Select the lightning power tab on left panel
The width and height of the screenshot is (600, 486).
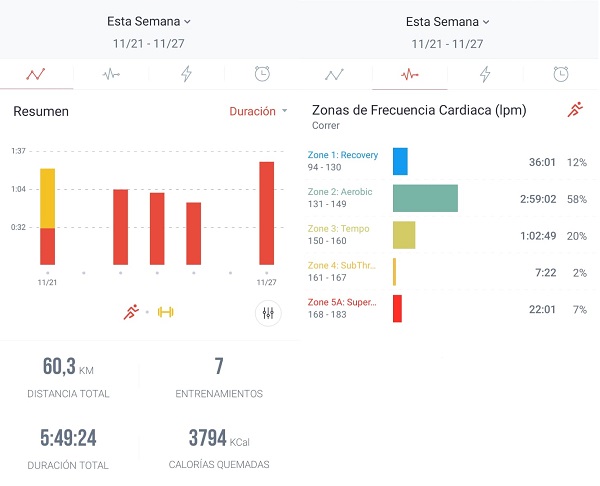[x=186, y=74]
